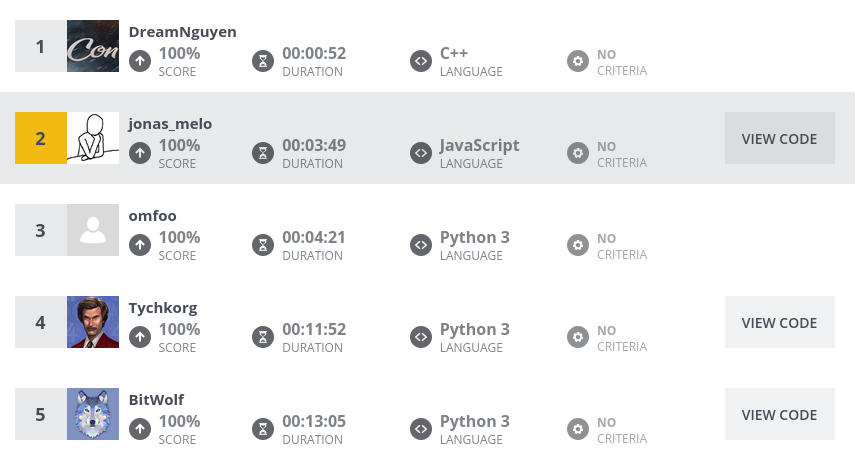Click BitWolf's View Code button
Screen dimensions: 857x468
779,414
